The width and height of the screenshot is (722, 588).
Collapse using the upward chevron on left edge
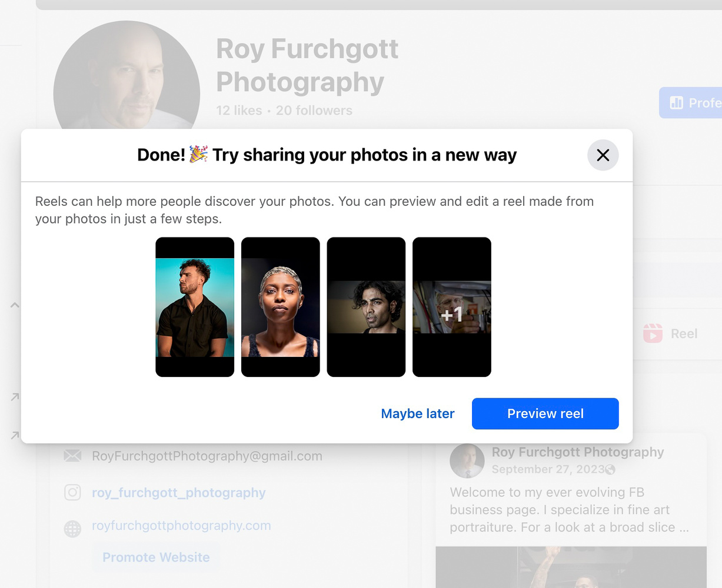click(x=15, y=305)
